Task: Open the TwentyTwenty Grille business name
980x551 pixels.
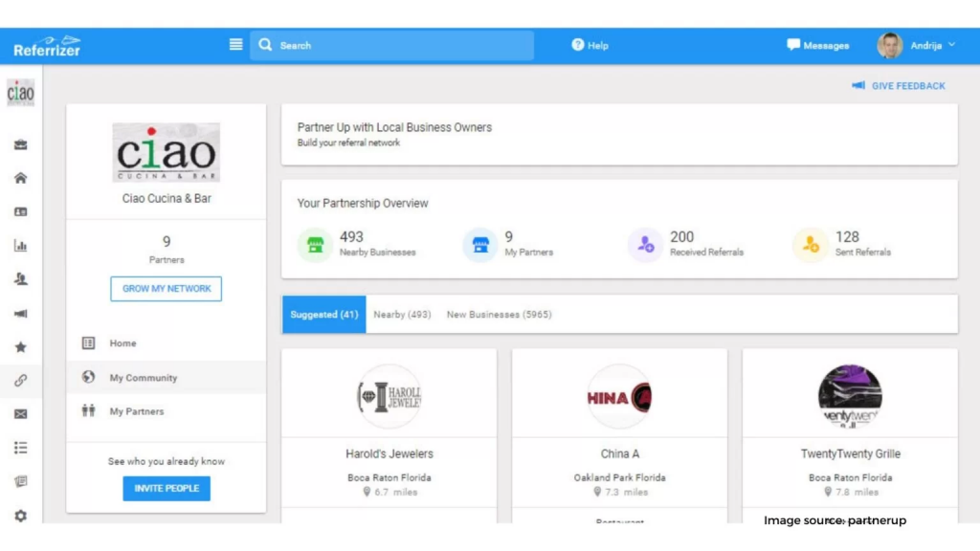Action: [850, 453]
